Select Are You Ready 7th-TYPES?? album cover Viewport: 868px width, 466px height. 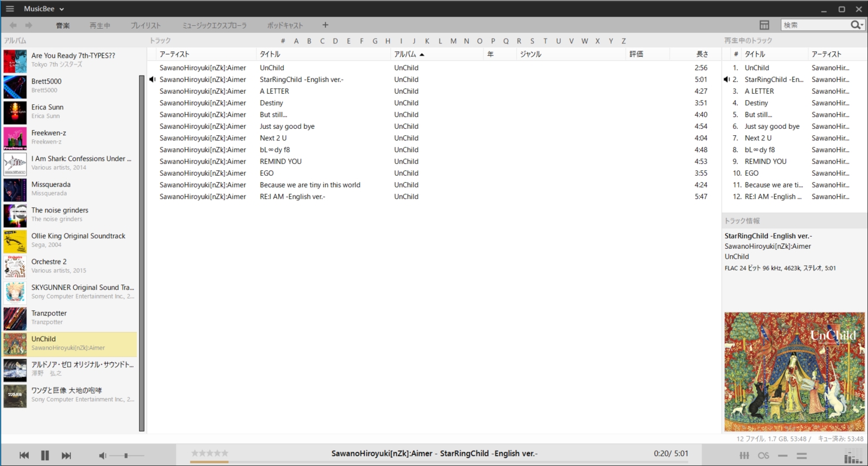tap(15, 61)
